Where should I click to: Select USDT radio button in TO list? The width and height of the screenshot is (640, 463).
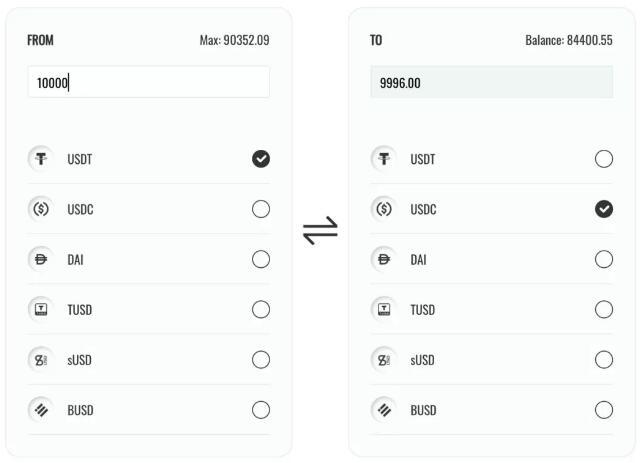tap(604, 159)
